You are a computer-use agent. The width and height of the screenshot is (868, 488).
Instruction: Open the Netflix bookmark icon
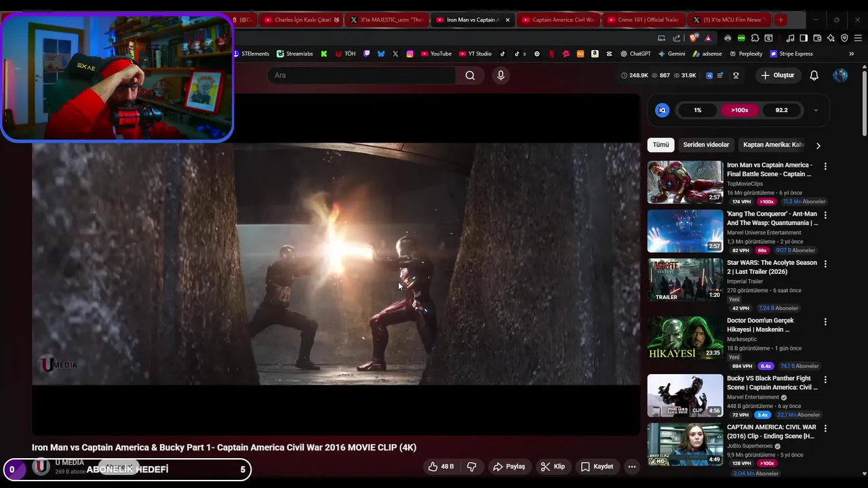(x=551, y=54)
